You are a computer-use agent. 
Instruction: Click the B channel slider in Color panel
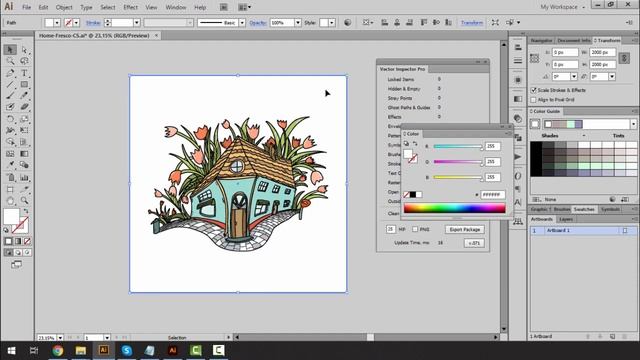click(458, 178)
